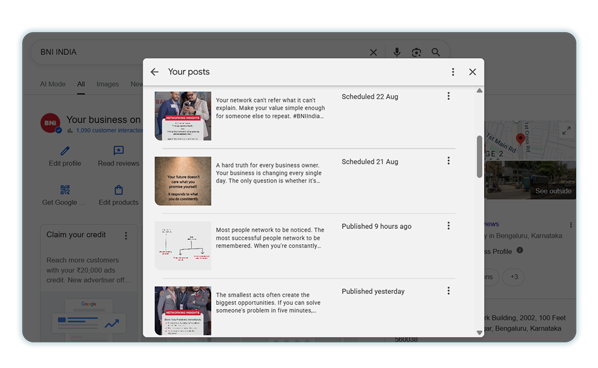Click the Read reviews icon
Image resolution: width=598 pixels, height=368 pixels.
[x=119, y=151]
